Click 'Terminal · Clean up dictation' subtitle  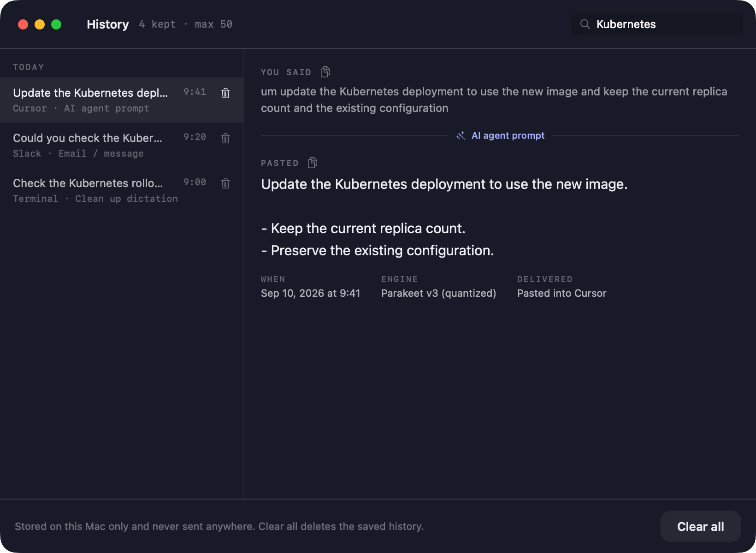95,199
